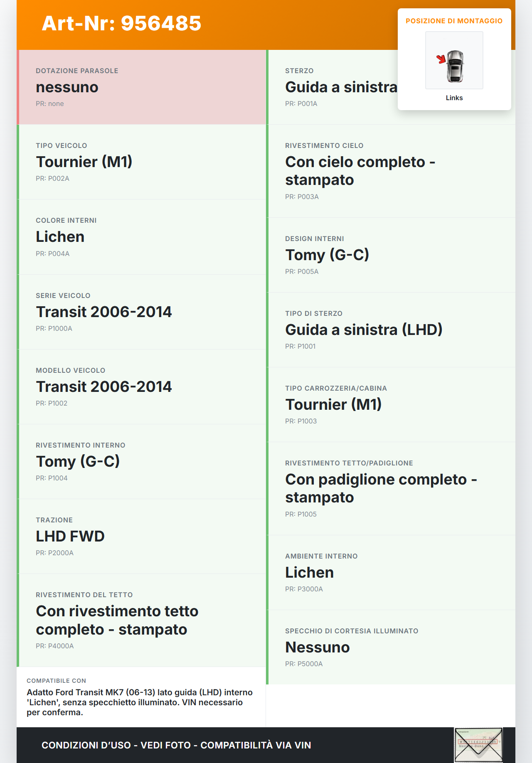Click the Rivestimento Cielo 'Con cielo completo' entry

coord(391,171)
